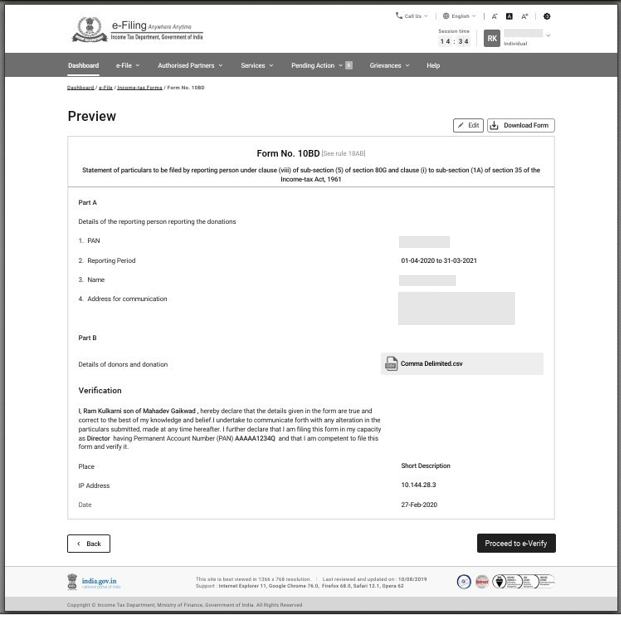Image resolution: width=621 pixels, height=617 pixels.
Task: Click the decrease font size icon
Action: 495,17
